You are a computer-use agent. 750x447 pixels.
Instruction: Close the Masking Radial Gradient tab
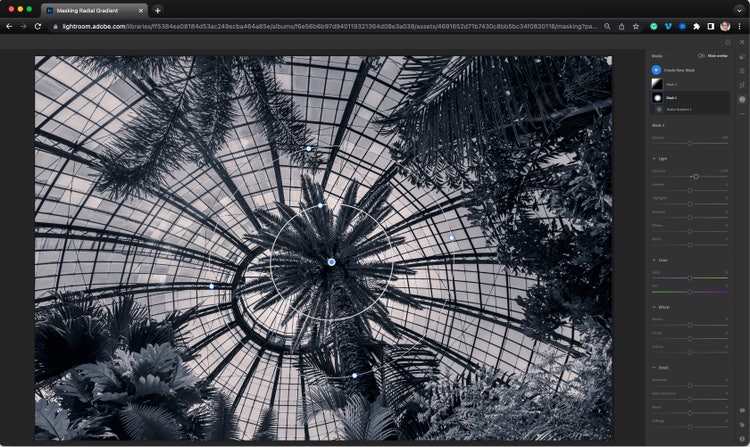pos(141,10)
